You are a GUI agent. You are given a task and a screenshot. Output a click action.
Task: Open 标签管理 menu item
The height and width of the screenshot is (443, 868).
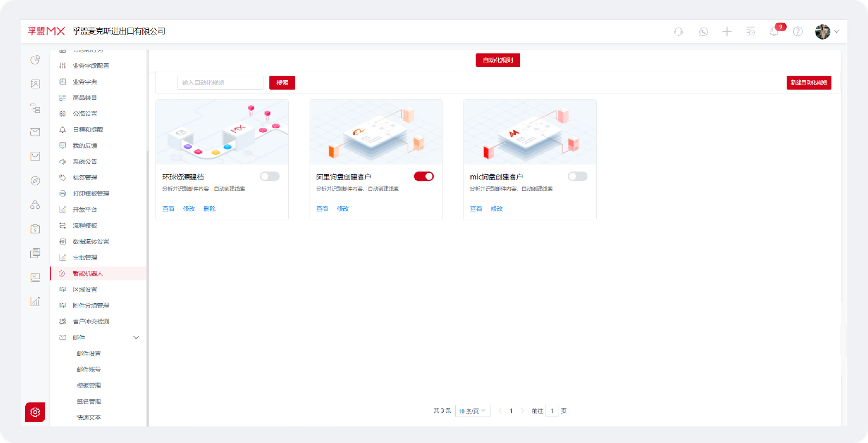(85, 178)
